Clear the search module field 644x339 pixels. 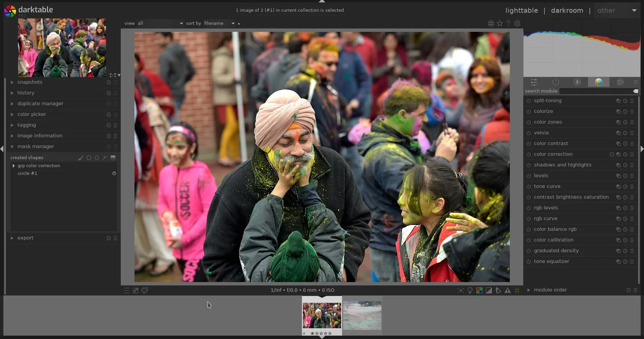pyautogui.click(x=636, y=91)
